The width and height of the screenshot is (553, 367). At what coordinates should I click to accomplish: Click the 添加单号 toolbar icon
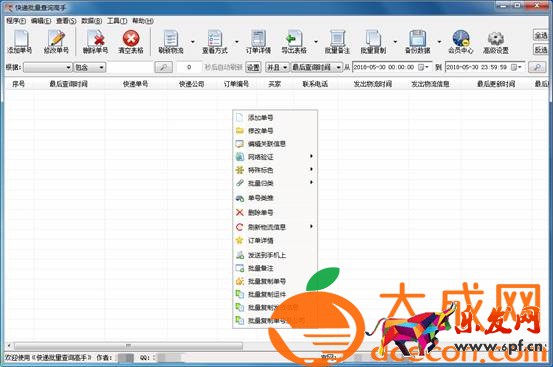pos(20,42)
